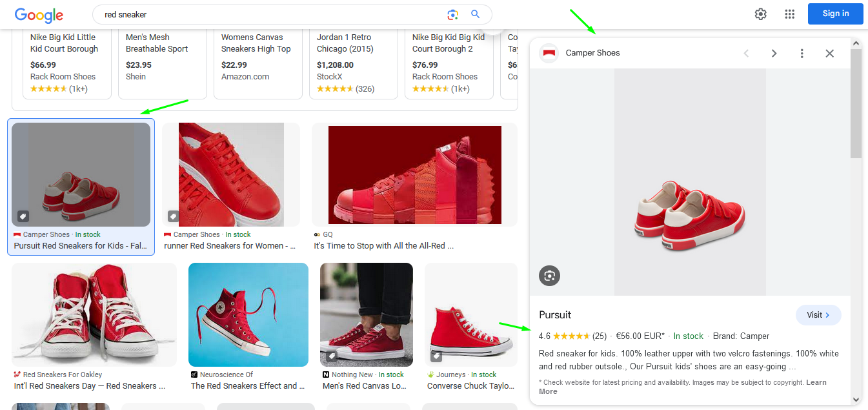This screenshot has height=410, width=868.
Task: Go to previous image in preview panel
Action: (746, 54)
